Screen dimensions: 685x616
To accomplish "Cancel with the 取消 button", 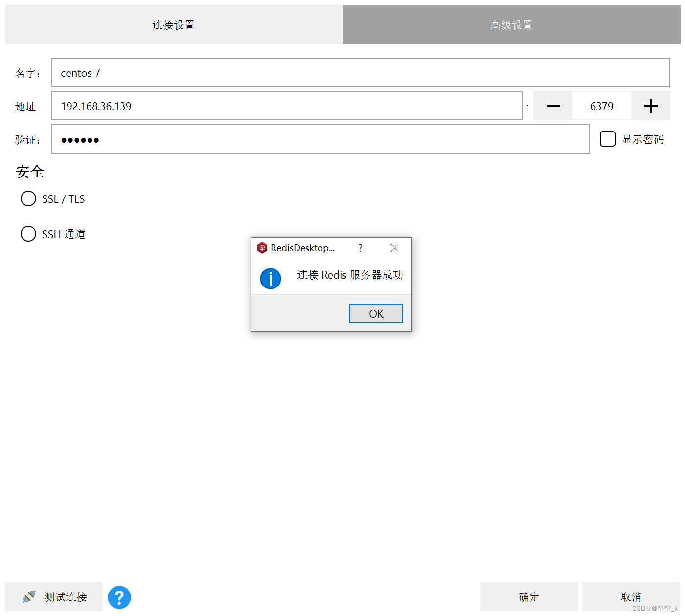I will [x=631, y=596].
